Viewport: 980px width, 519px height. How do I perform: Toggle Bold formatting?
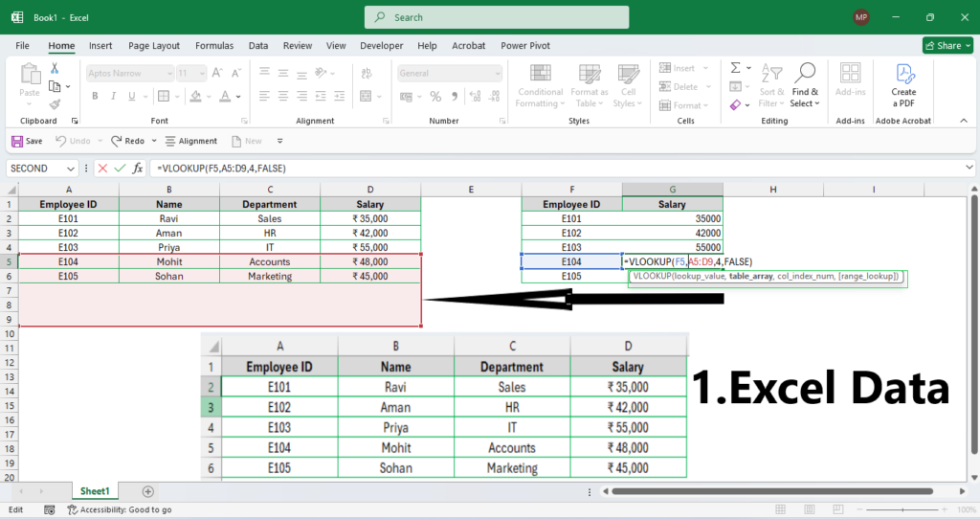(x=95, y=96)
